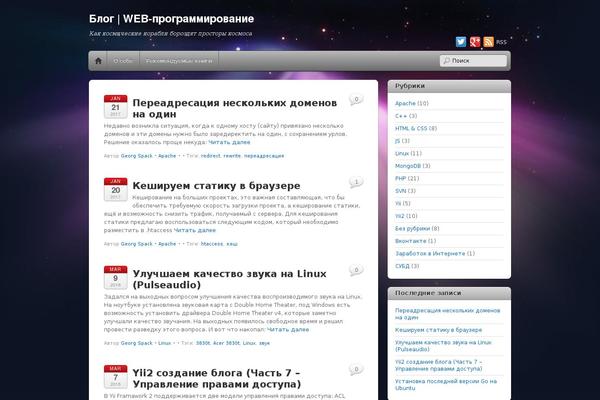Click the Mar 9 date badge
The height and width of the screenshot is (400, 600).
pyautogui.click(x=116, y=277)
